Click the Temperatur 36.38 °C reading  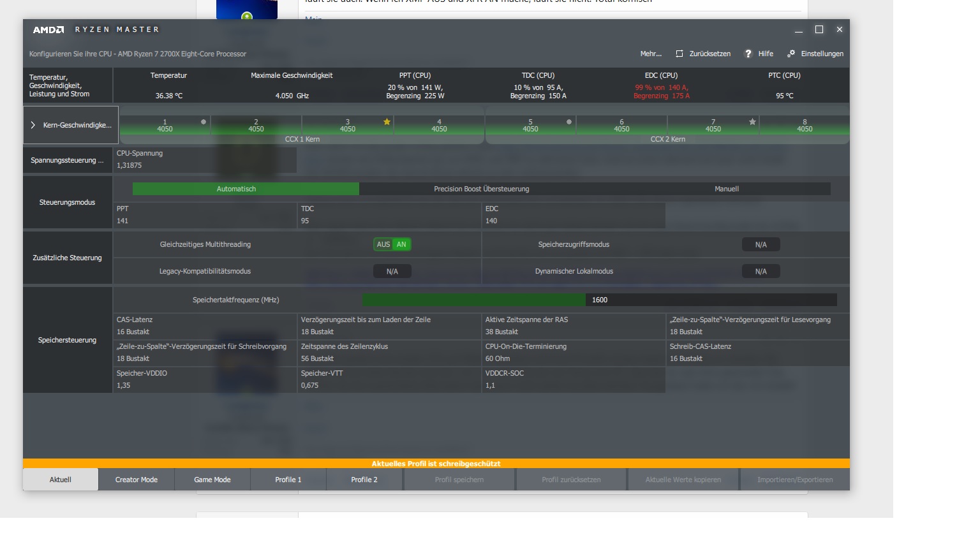tap(168, 96)
